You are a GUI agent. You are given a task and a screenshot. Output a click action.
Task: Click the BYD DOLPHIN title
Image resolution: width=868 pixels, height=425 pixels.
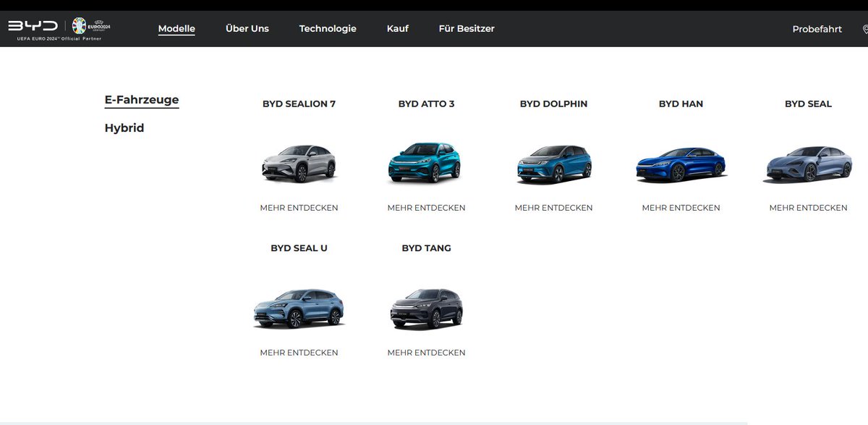pos(553,104)
